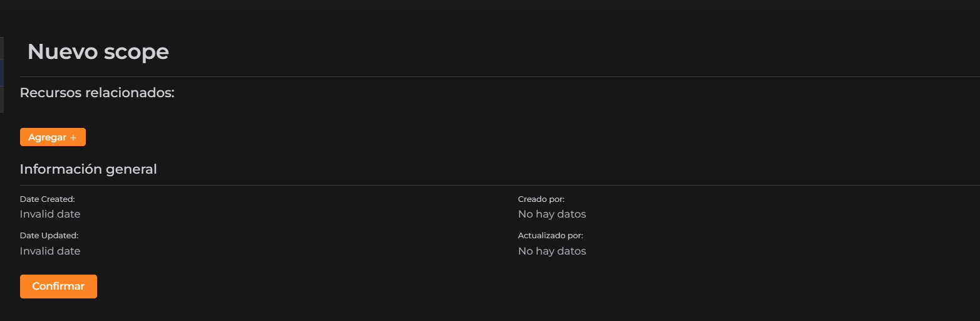
Task: Click the Date Updated label
Action: 49,236
